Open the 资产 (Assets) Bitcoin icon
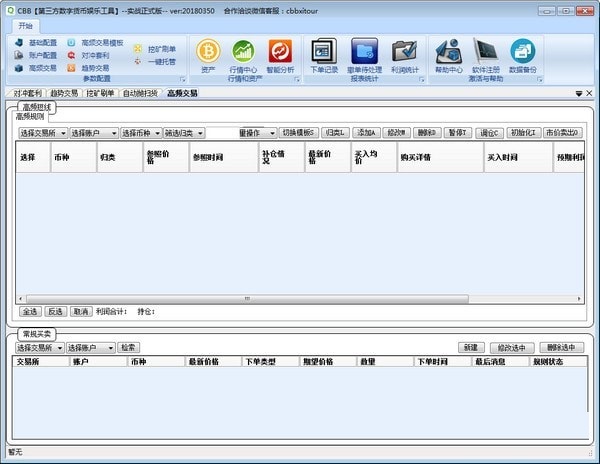This screenshot has height=464, width=600. pyautogui.click(x=208, y=52)
